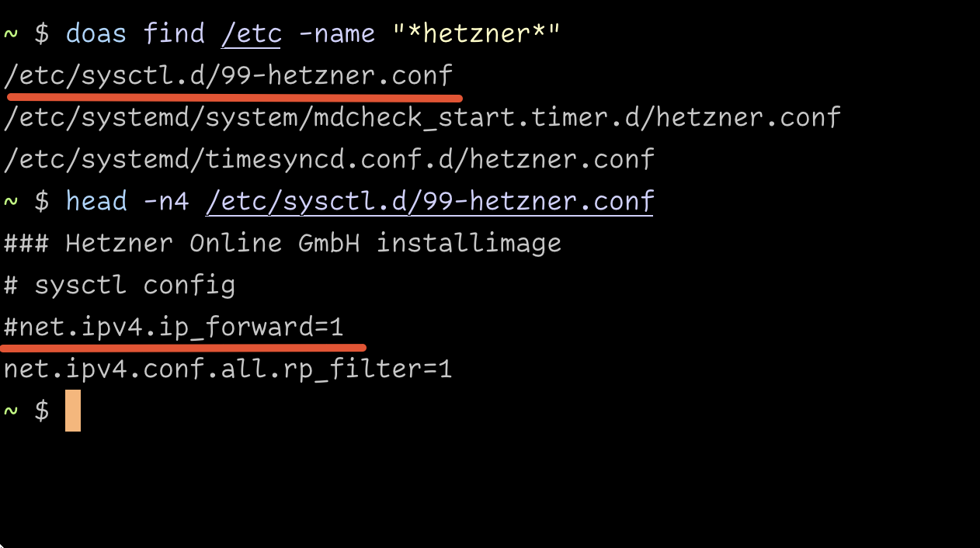Viewport: 980px width, 548px height.
Task: Click the "# sysctl config" comment line
Action: 119,285
